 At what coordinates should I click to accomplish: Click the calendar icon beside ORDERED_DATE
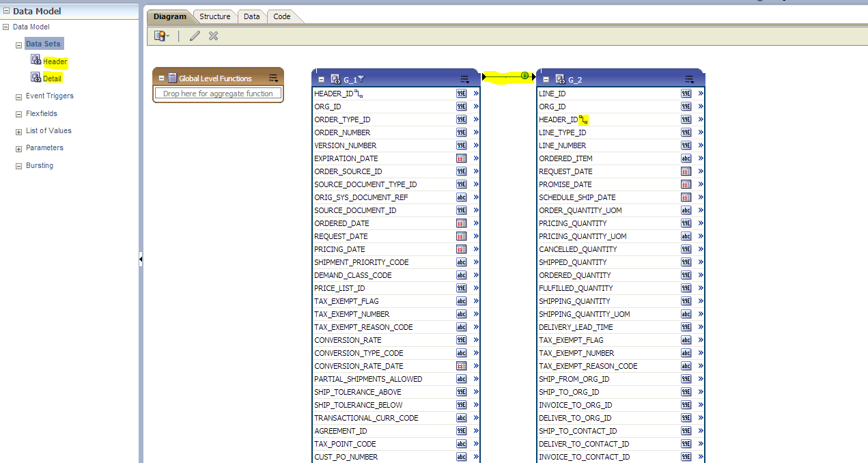pos(460,223)
